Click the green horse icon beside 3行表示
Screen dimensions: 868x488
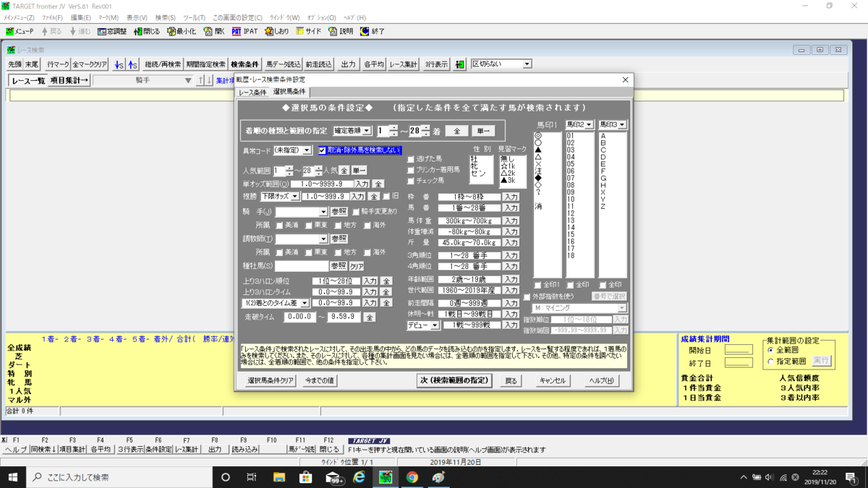coord(460,64)
